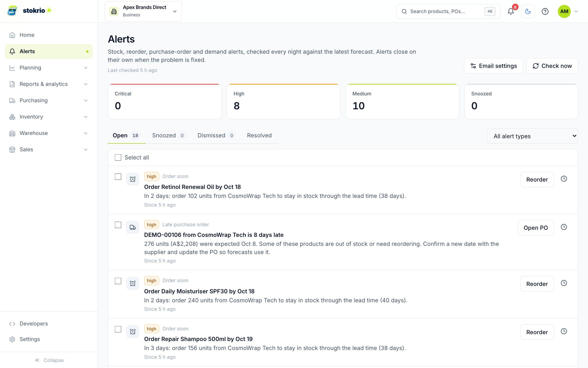Click the Reports & analytics document icon
588x368 pixels.
pyautogui.click(x=12, y=84)
